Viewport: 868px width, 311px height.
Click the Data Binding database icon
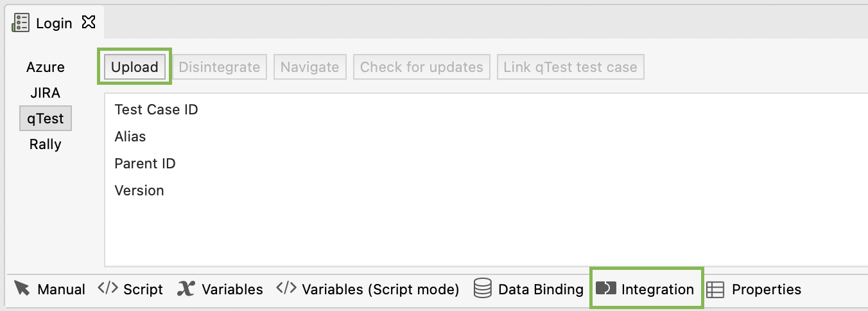(x=483, y=289)
